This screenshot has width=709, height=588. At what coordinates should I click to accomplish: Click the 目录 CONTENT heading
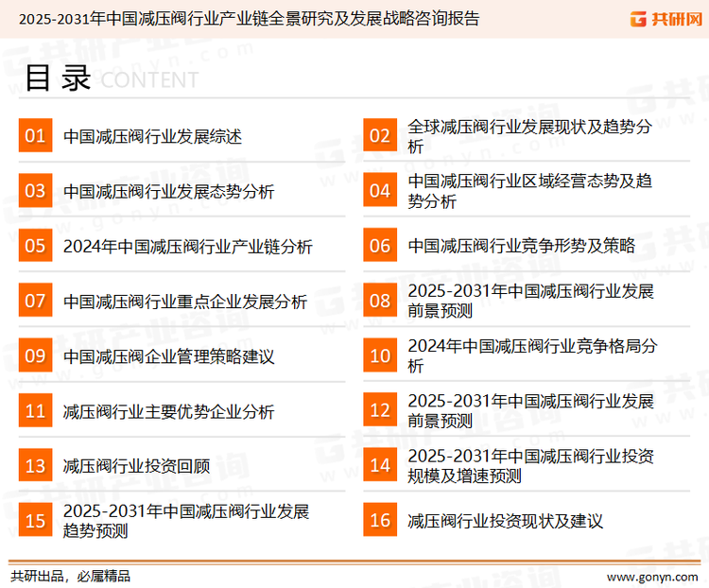coord(111,78)
